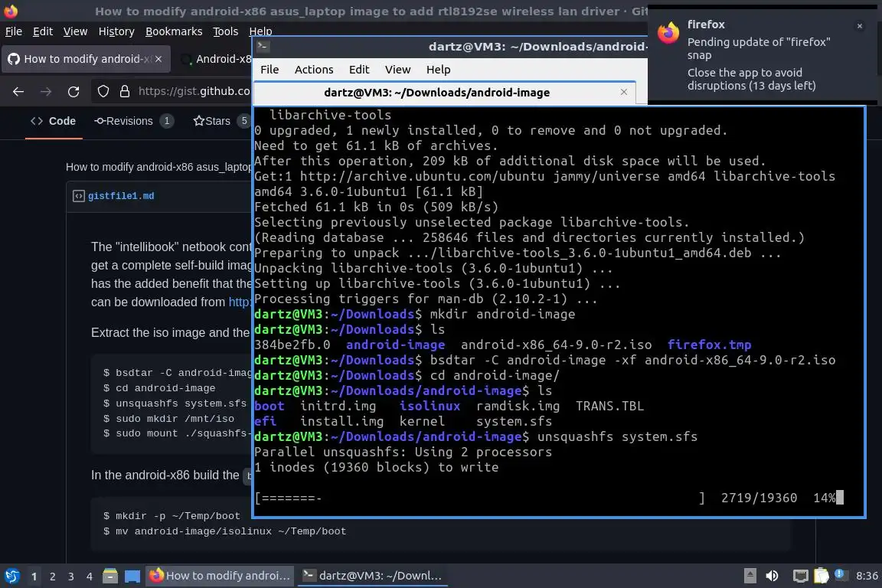Viewport: 882px width, 588px height.
Task: Switch to workspace 3
Action: click(71, 577)
